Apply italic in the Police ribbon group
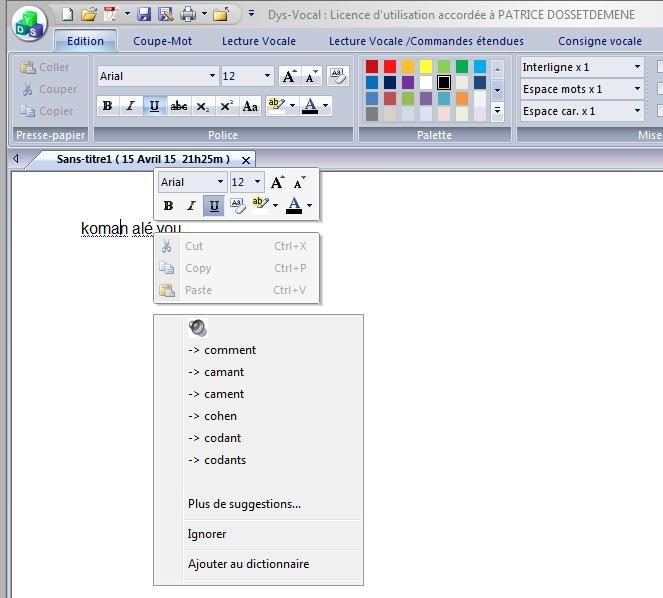The height and width of the screenshot is (598, 663). point(131,106)
